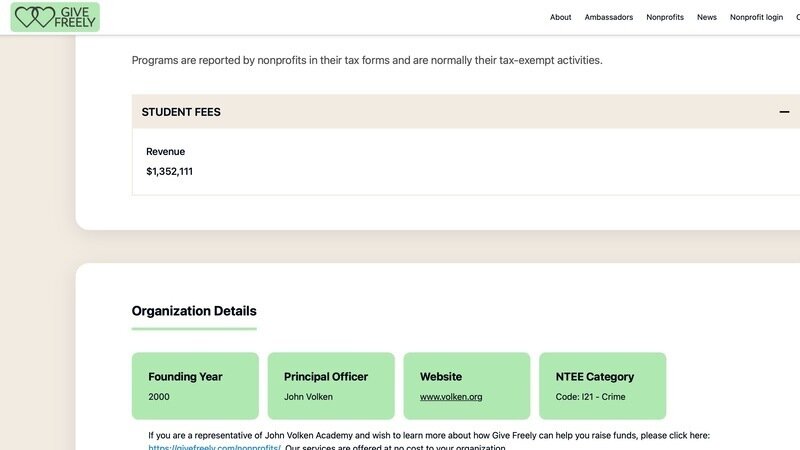Click the $1,352,111 revenue amount
The height and width of the screenshot is (450, 800).
[x=169, y=171]
